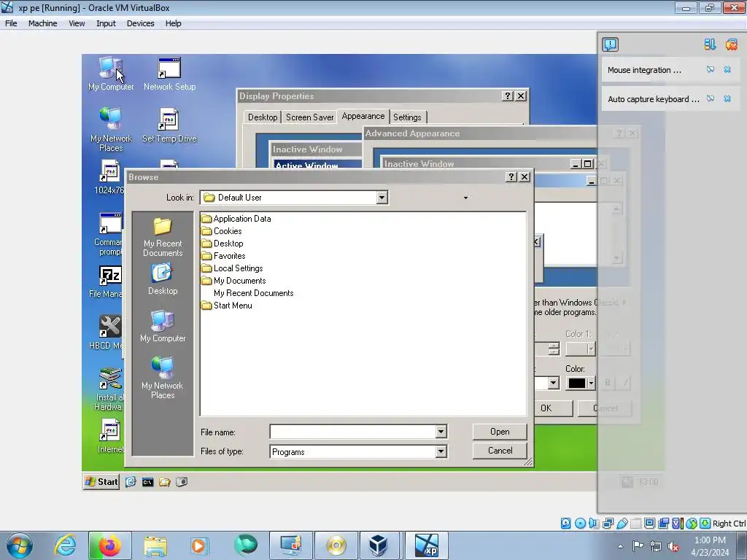Select the Application Data folder

coord(236,219)
